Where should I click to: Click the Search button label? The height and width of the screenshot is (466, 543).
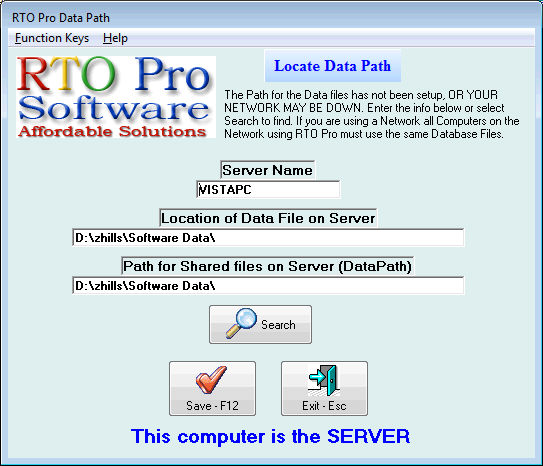[278, 325]
